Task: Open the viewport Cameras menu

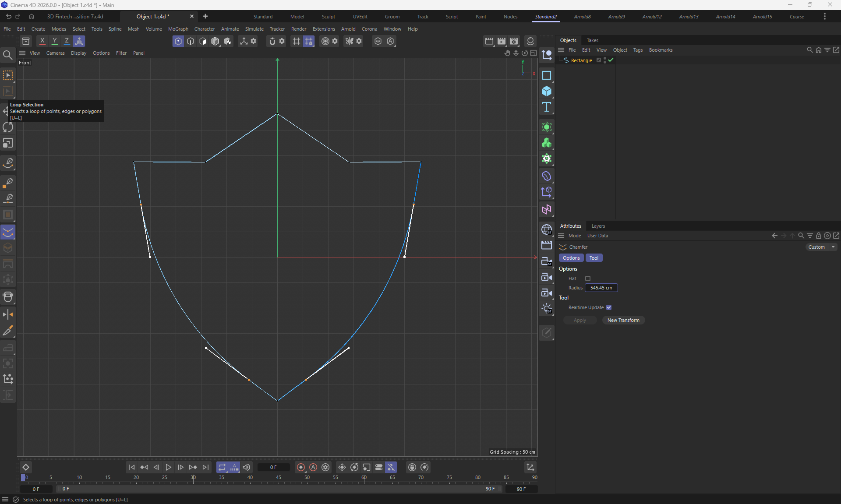Action: pos(55,53)
